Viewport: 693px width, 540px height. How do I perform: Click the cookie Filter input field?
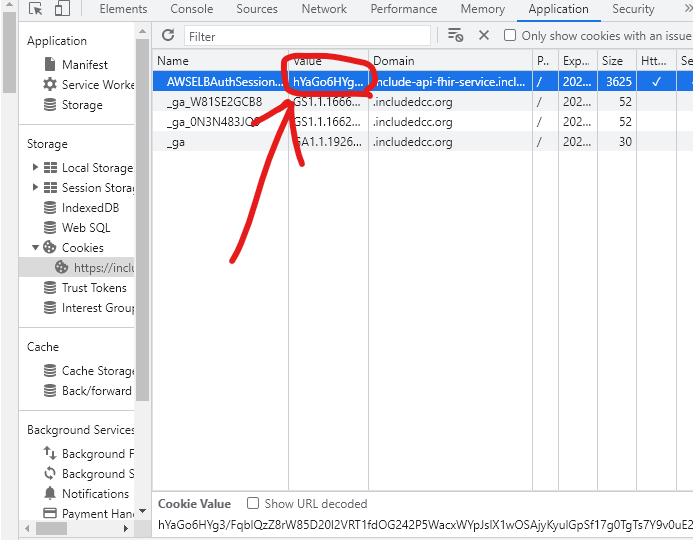coord(307,36)
